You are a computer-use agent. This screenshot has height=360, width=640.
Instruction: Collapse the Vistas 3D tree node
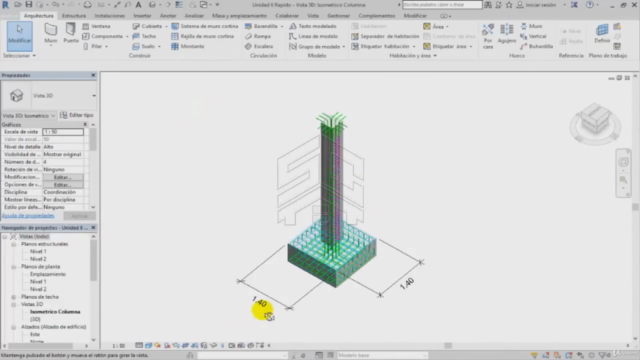pyautogui.click(x=13, y=304)
